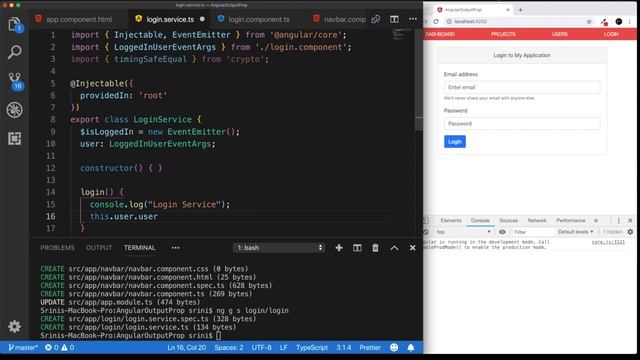Show more DevTools tabs chevron
The image size is (640, 360).
tap(596, 220)
